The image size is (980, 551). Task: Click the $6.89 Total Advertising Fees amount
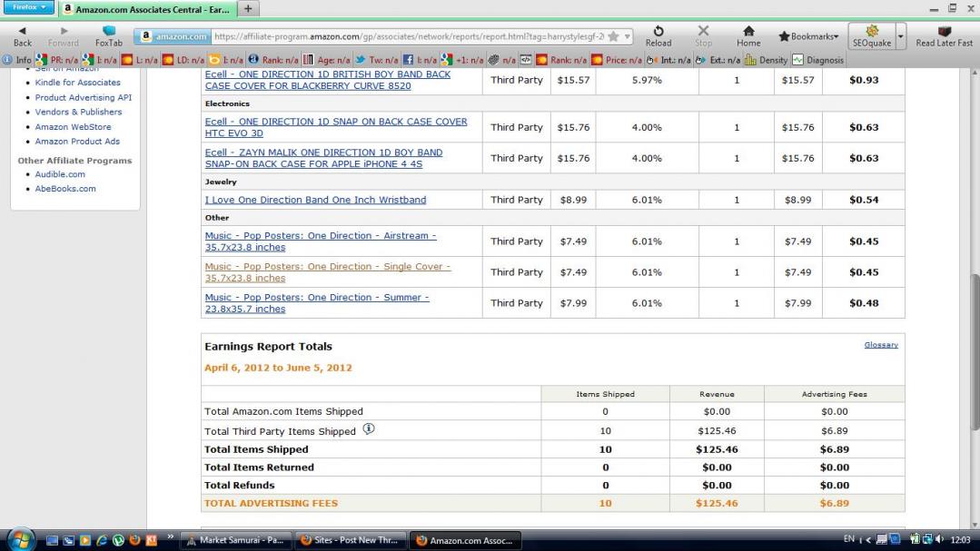pos(834,504)
